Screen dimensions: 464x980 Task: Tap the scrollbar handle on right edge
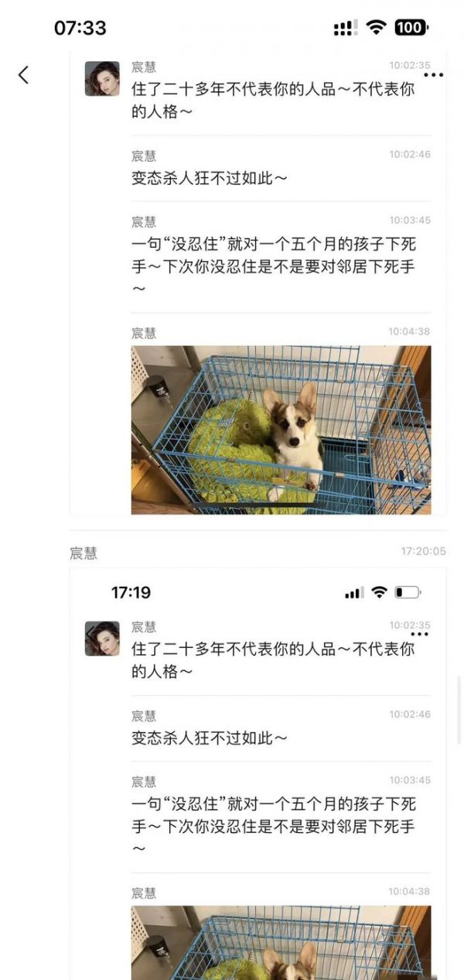[459, 710]
